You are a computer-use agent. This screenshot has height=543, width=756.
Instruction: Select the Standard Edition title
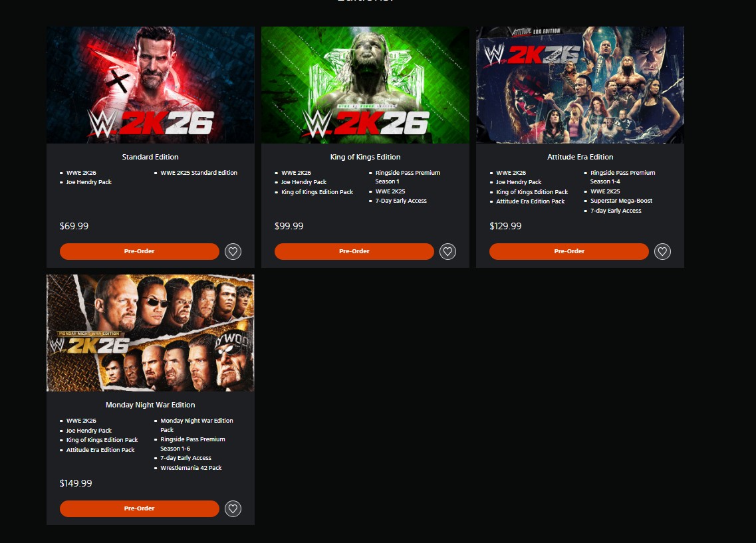[150, 157]
